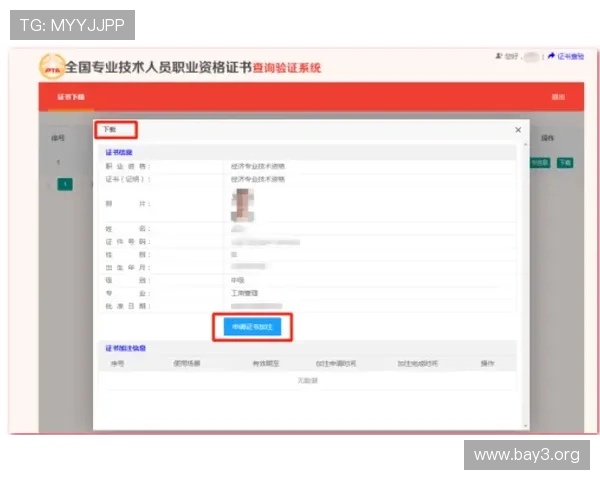Click the 操作 column header in the dialog table
This screenshot has width=600, height=480.
pos(488,363)
